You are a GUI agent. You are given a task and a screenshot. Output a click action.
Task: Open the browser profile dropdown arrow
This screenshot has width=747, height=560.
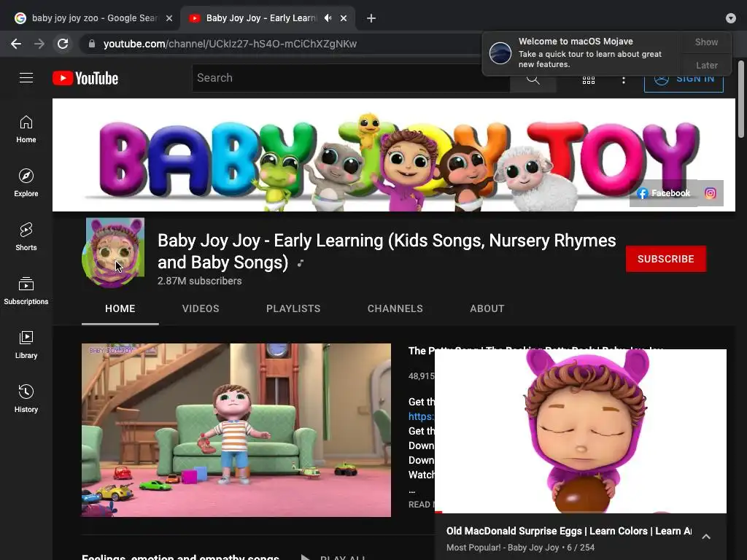pos(731,18)
